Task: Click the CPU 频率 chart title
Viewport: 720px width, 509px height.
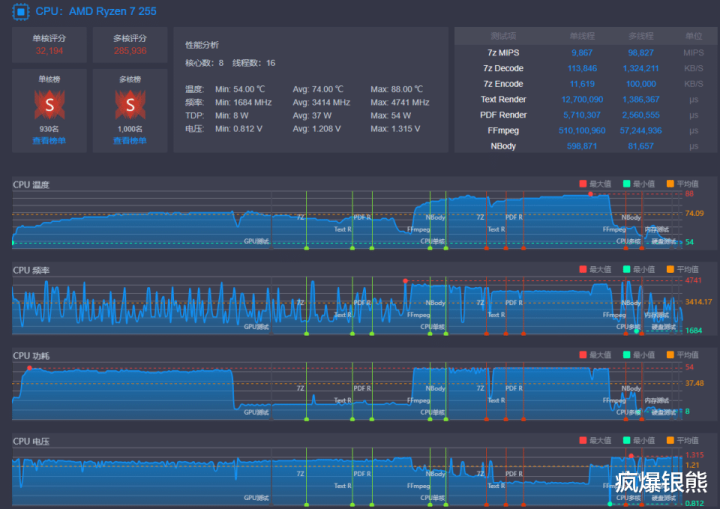Action: [31, 270]
